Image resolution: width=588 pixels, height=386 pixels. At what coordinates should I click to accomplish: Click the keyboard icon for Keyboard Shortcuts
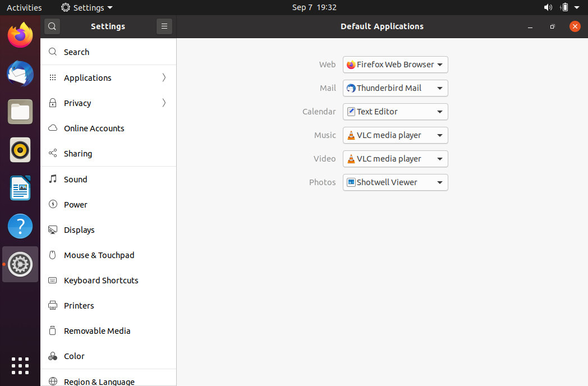click(53, 280)
